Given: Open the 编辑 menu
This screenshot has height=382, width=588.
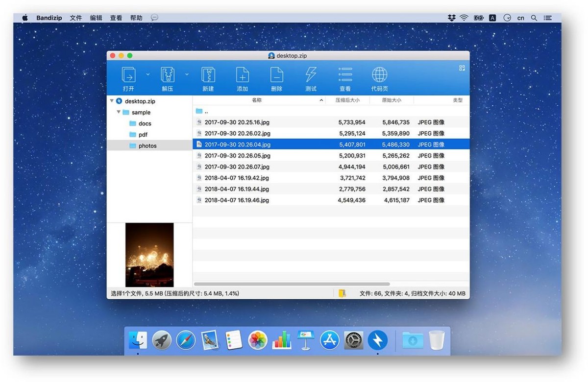Looking at the screenshot, I should (96, 18).
